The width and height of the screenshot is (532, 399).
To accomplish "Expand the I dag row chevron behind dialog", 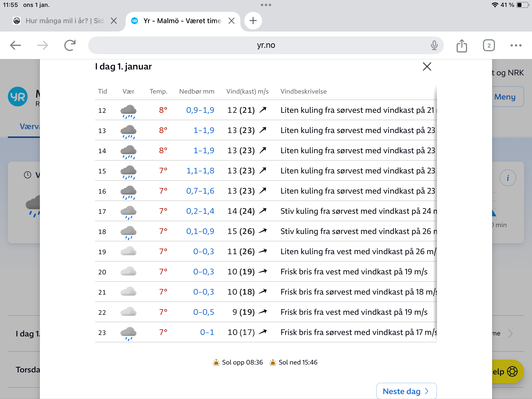I will click(x=510, y=333).
